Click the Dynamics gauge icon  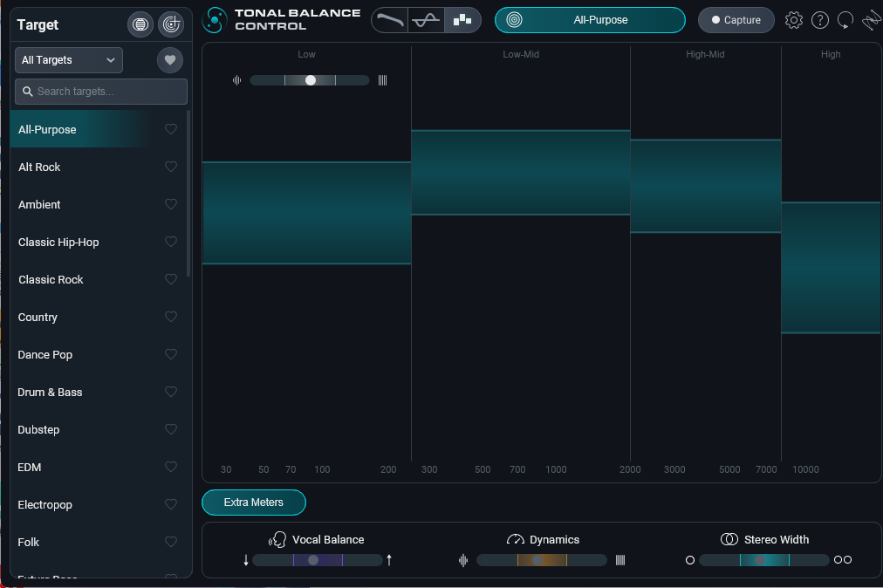click(516, 539)
